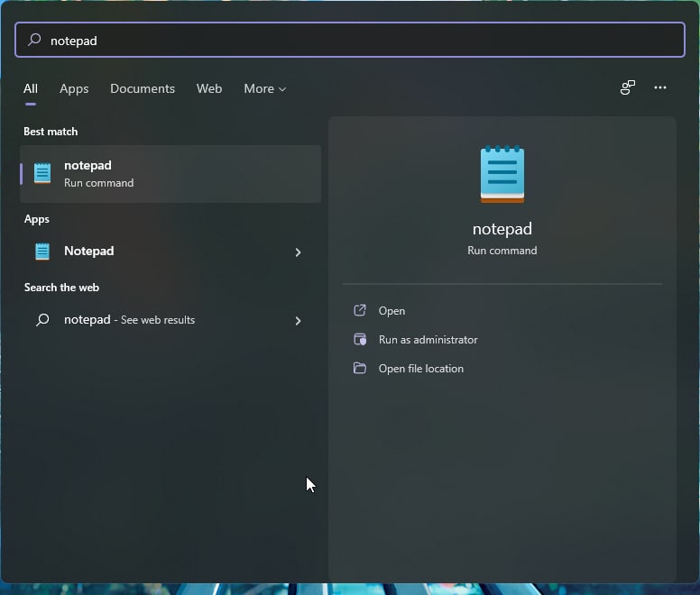Click the Open file location folder icon
This screenshot has height=595, width=700.
(x=360, y=368)
